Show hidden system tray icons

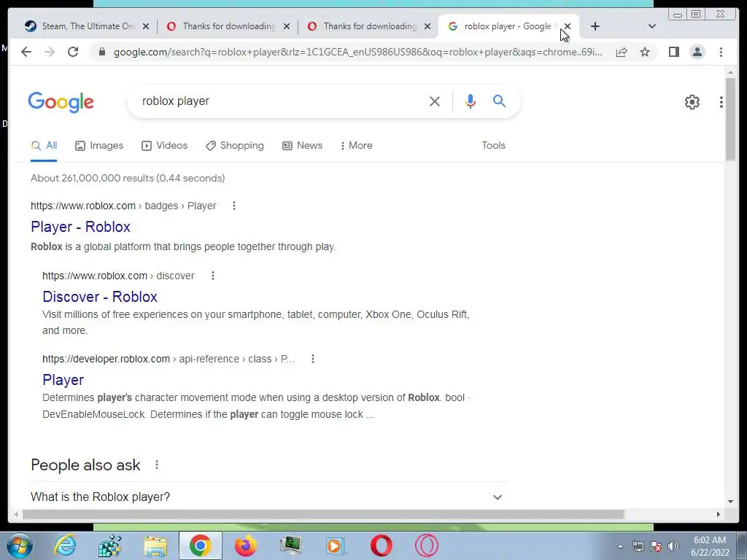[x=620, y=546]
